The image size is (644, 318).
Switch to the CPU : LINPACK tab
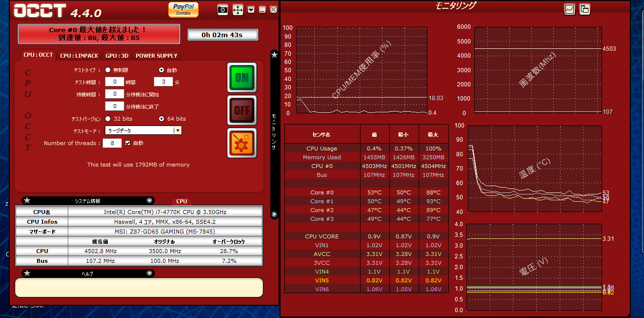pos(79,56)
